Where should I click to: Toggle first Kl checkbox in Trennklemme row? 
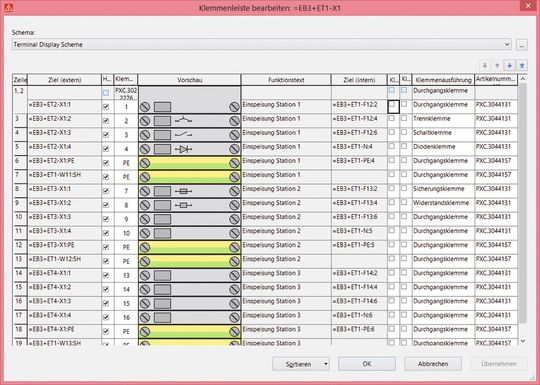click(x=392, y=118)
